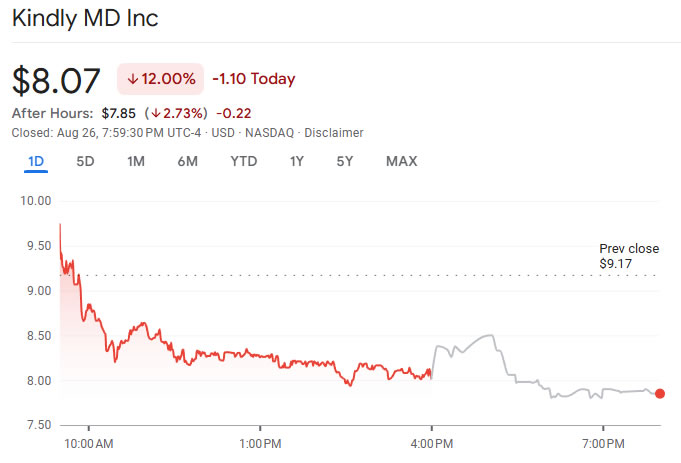Viewport: 681px width, 463px height.
Task: Click the red endpoint dot on the chart
Action: [659, 393]
